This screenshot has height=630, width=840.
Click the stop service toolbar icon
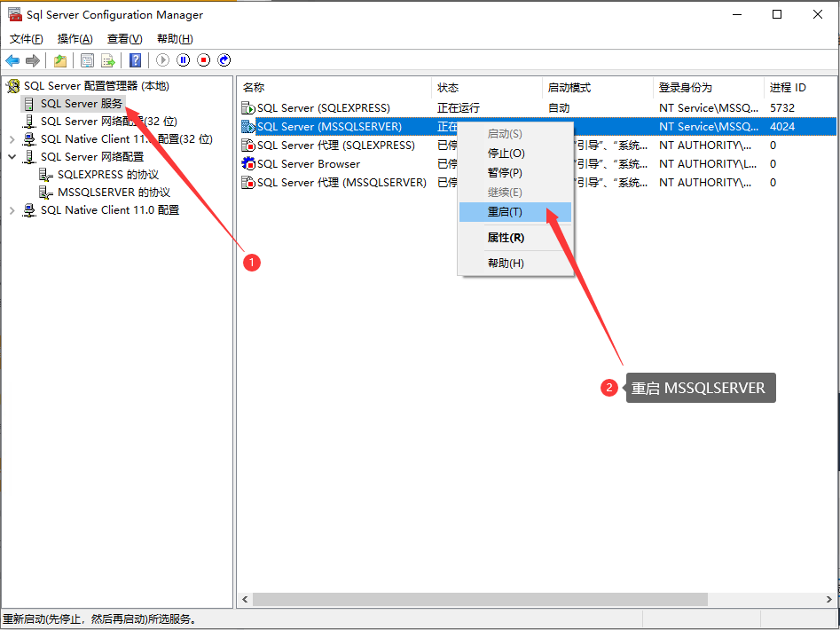(205, 59)
